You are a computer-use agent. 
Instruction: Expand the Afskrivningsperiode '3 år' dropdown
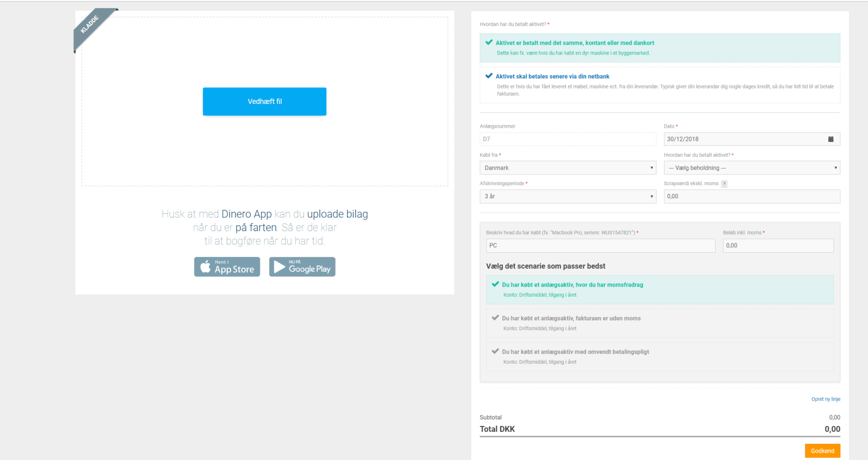pos(567,196)
